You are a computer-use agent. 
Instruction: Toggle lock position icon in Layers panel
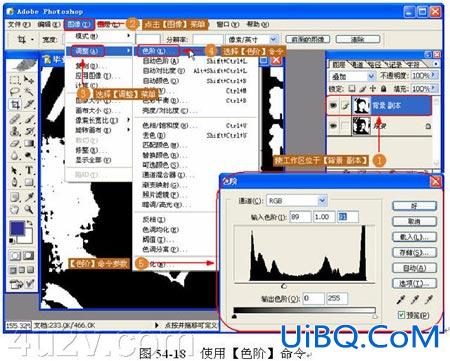click(x=373, y=89)
